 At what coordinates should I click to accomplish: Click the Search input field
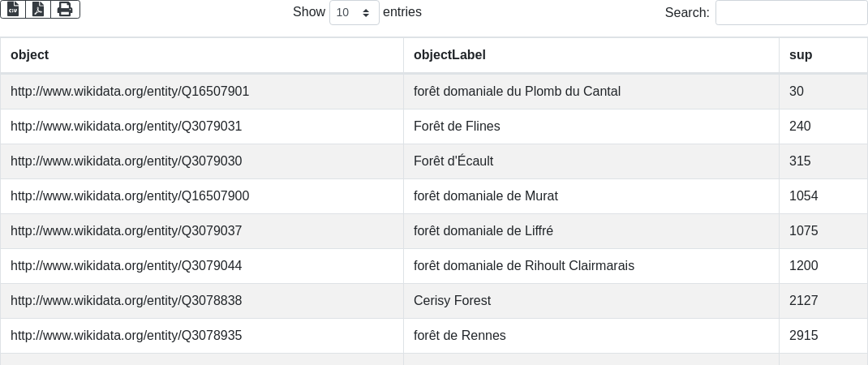791,13
